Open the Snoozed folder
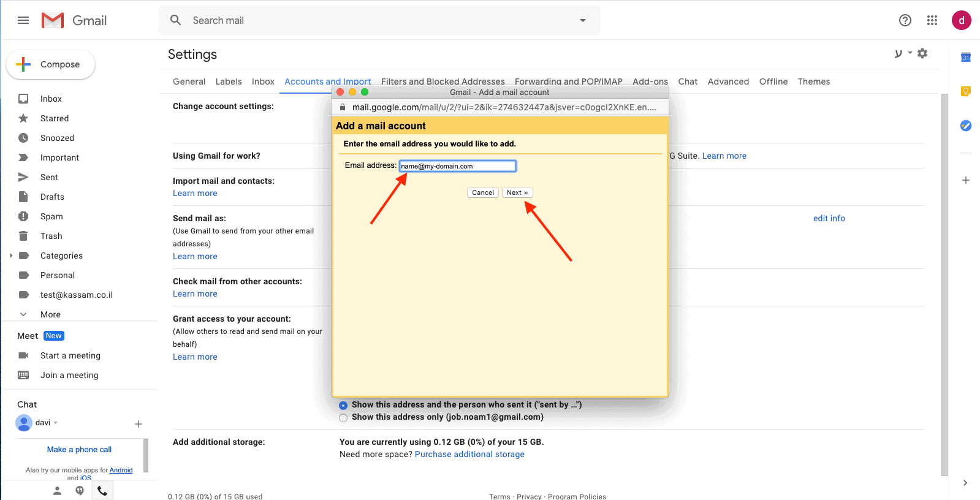This screenshot has width=980, height=500. coord(57,138)
